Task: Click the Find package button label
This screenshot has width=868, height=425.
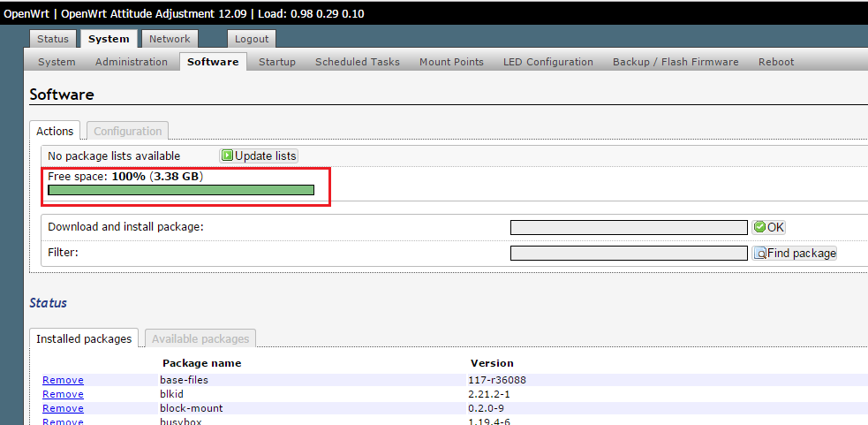Action: point(802,254)
